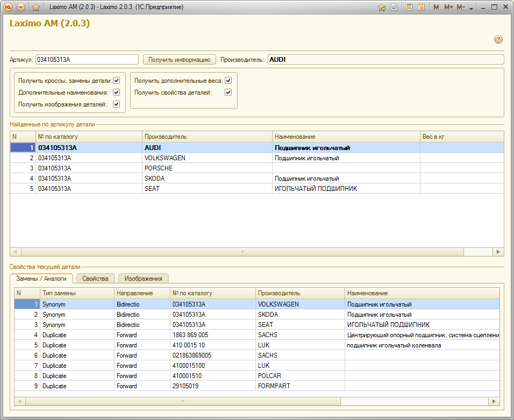Click the M+ memory add button

coord(448,7)
